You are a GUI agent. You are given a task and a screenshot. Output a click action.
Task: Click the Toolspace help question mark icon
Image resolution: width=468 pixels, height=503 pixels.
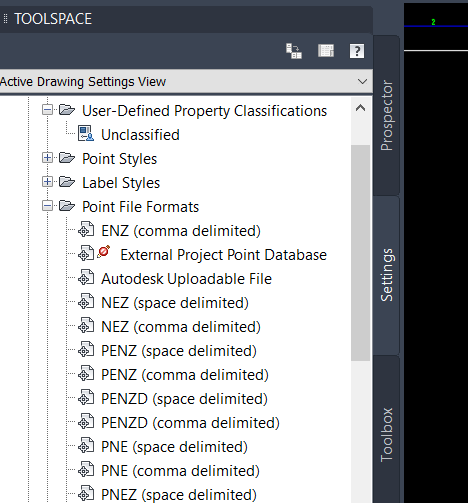click(357, 51)
